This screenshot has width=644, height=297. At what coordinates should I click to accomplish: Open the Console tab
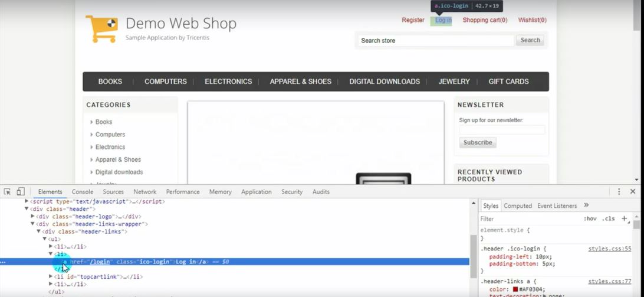(x=83, y=192)
